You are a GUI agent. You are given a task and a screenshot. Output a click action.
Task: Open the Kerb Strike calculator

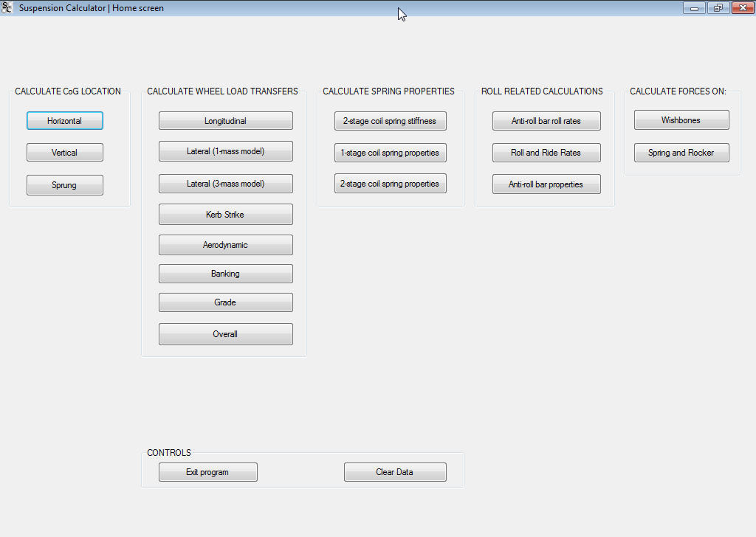225,214
